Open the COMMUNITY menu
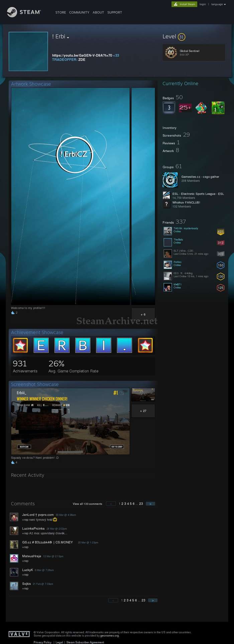 [x=79, y=12]
